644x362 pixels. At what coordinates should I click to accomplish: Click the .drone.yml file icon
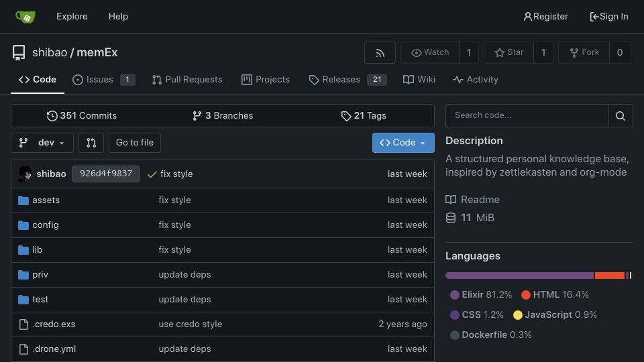tap(24, 349)
